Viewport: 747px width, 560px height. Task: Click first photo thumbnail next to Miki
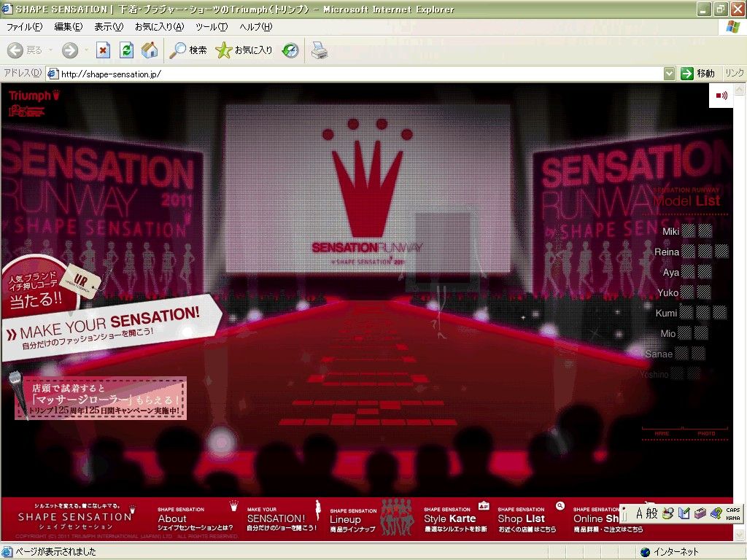pyautogui.click(x=689, y=231)
